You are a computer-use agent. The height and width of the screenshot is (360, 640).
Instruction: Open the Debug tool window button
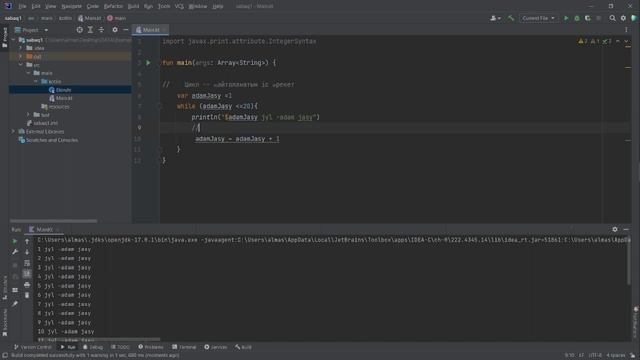click(93, 347)
